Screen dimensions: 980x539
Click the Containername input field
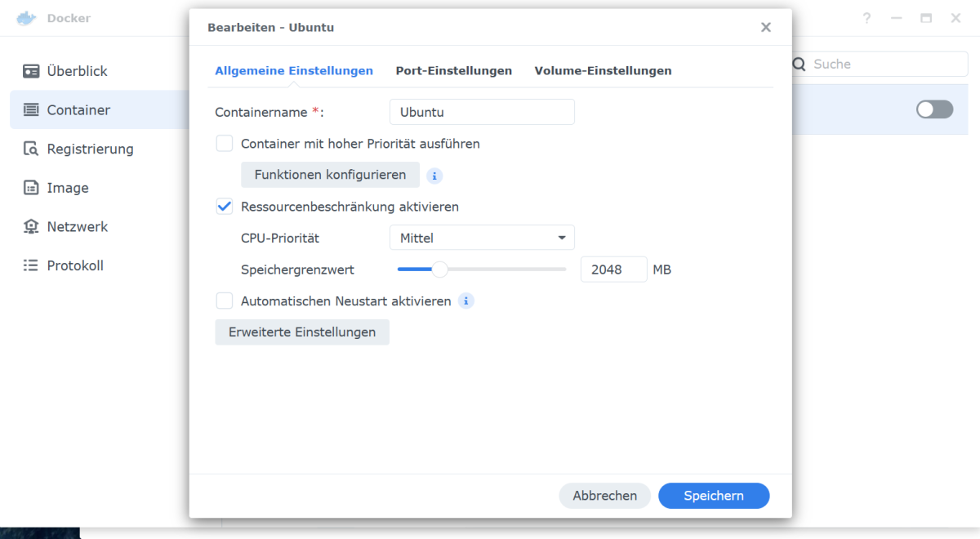[482, 112]
